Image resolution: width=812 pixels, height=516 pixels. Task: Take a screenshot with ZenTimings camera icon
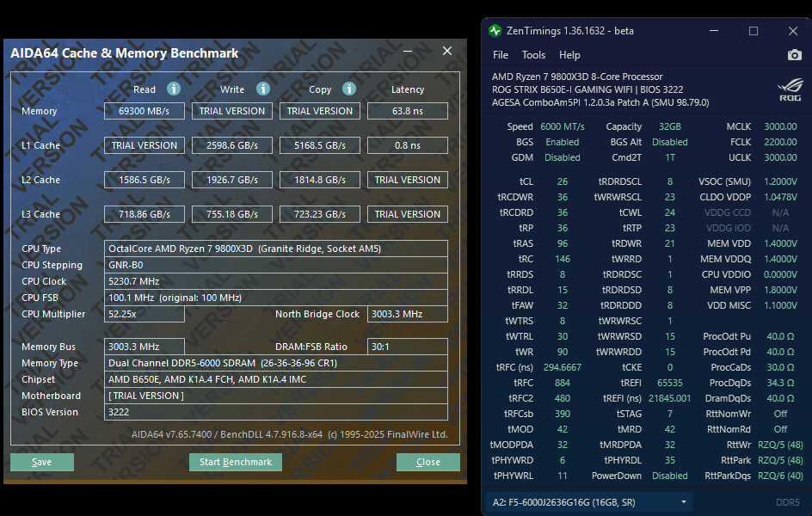coord(795,55)
